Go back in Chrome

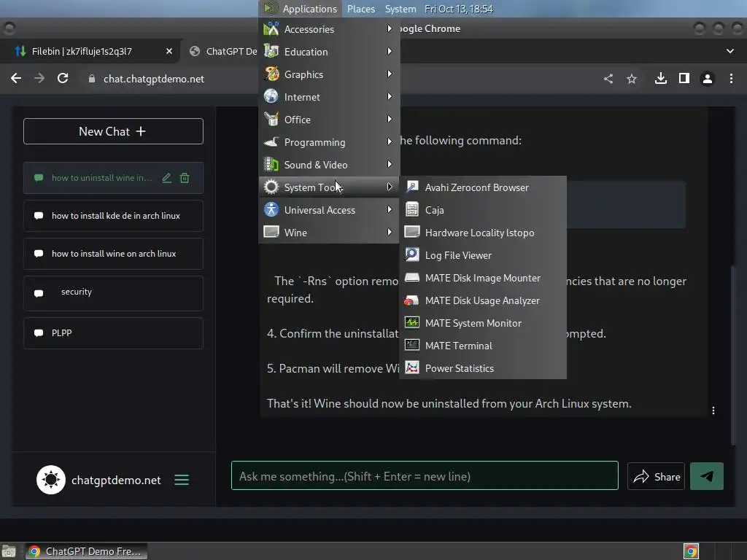[x=16, y=79]
